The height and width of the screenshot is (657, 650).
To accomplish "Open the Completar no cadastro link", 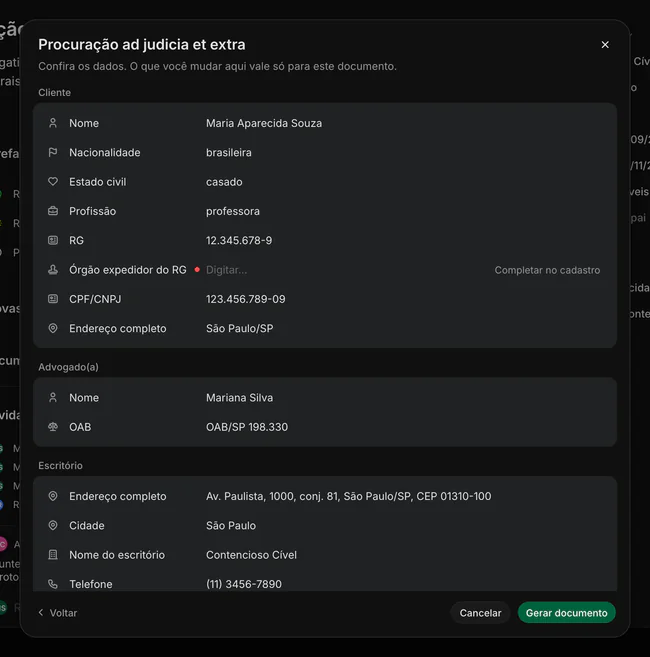I will click(x=547, y=270).
